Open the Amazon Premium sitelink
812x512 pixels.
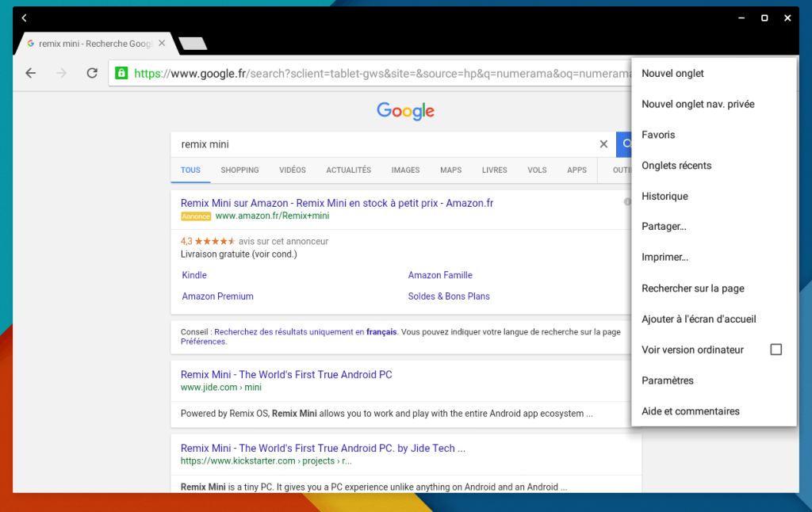[x=217, y=296]
